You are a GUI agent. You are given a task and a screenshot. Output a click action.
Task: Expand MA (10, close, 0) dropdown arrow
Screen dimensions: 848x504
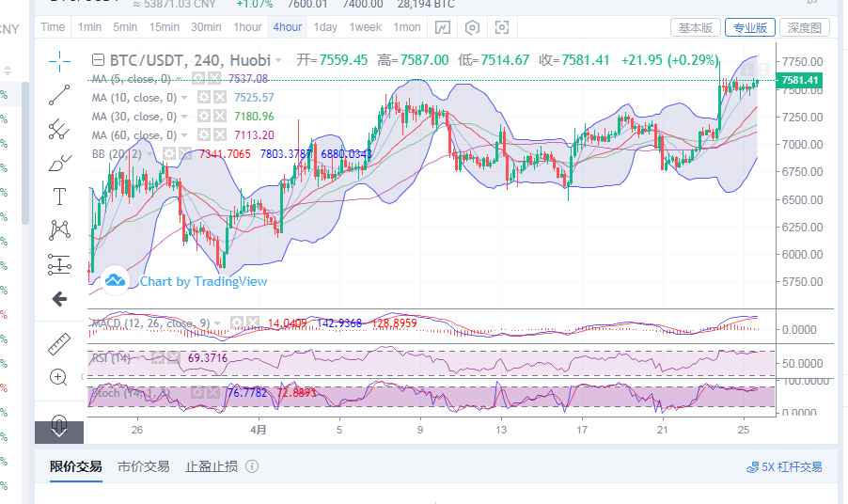[184, 98]
